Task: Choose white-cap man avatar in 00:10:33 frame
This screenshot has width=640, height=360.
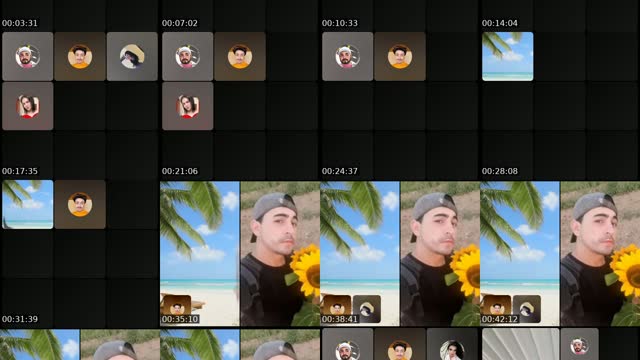Action: pyautogui.click(x=347, y=56)
